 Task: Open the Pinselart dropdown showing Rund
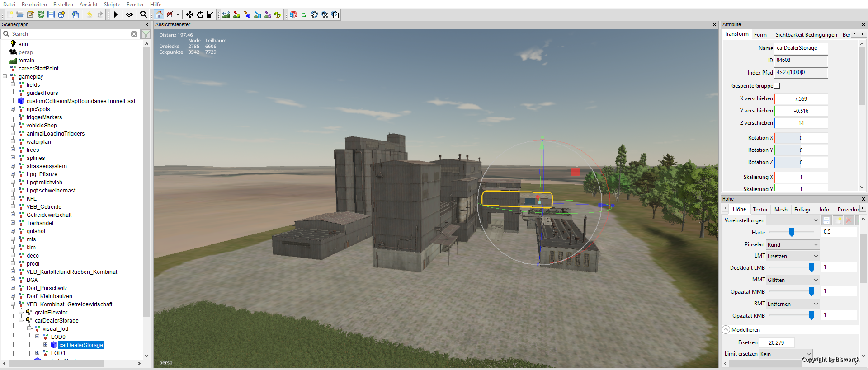point(793,244)
